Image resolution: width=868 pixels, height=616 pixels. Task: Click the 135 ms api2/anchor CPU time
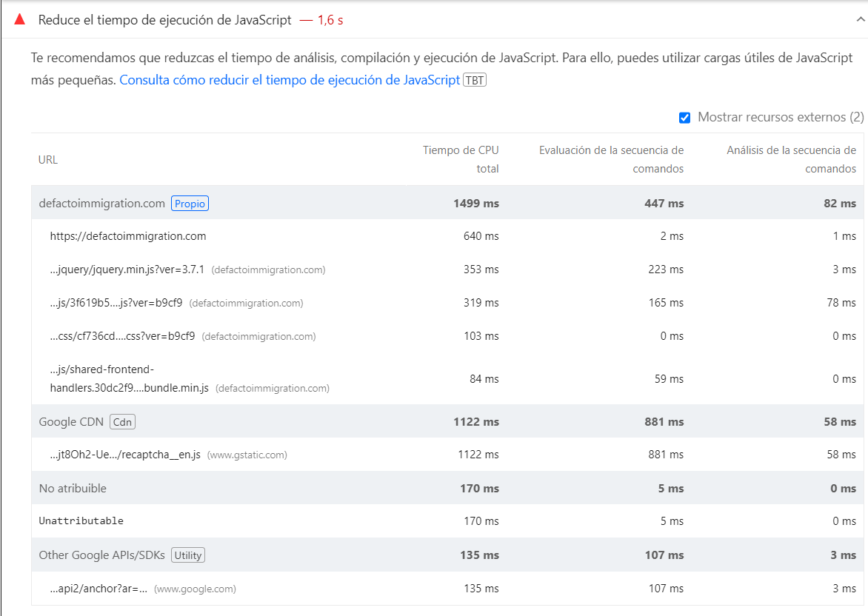pos(481,589)
